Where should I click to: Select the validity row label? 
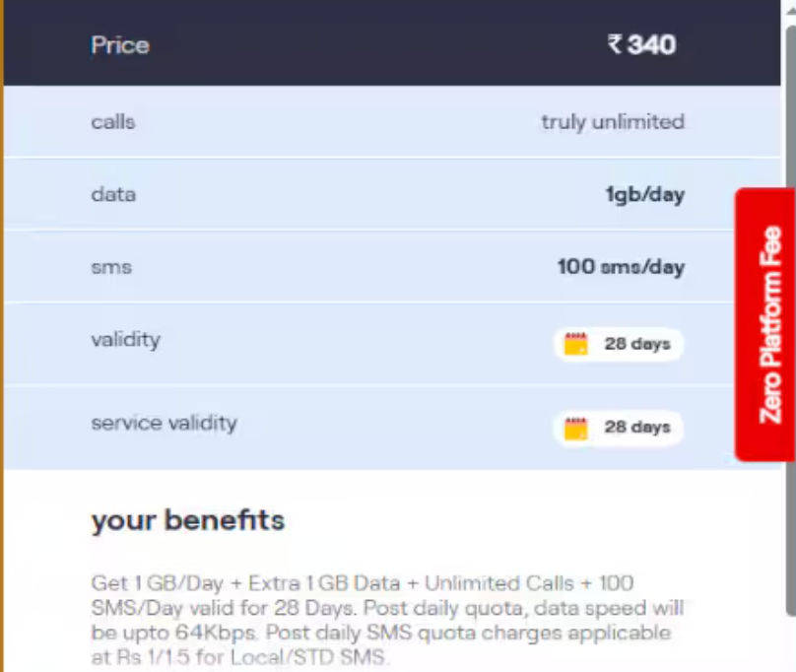tap(125, 340)
